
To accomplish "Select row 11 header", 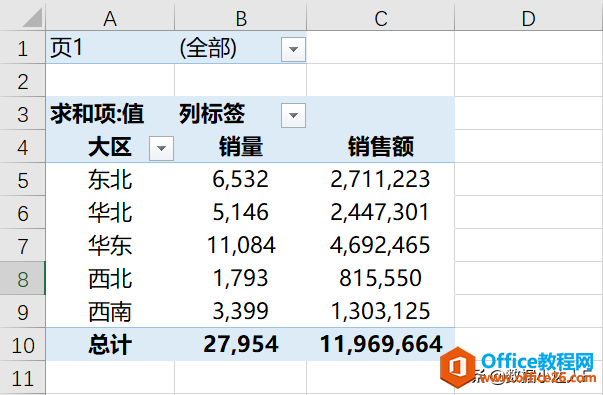I will tap(23, 378).
